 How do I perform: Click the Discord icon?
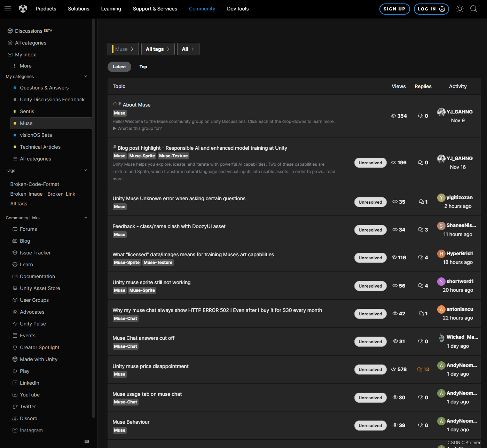[x=15, y=418]
